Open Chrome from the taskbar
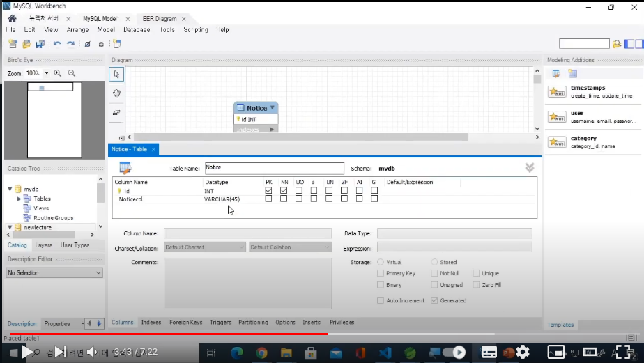 click(261, 353)
